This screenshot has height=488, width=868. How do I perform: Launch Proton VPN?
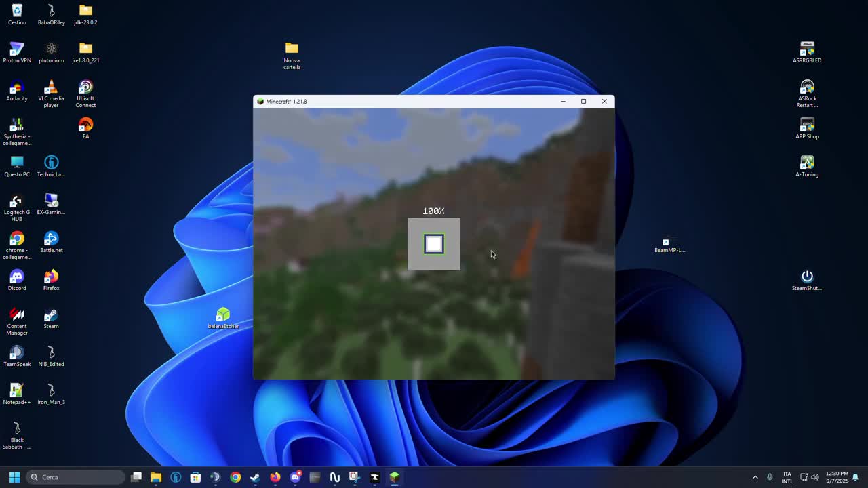pyautogui.click(x=17, y=49)
